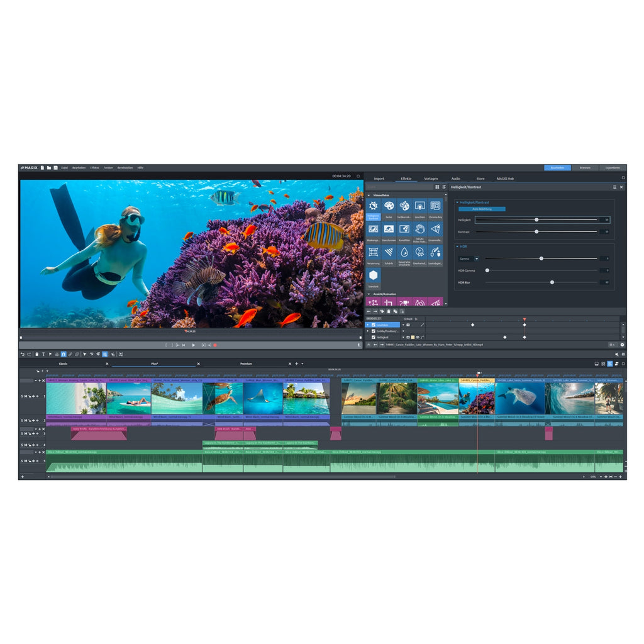Select the Schärfe effect tile
The width and height of the screenshot is (644, 644).
click(389, 255)
